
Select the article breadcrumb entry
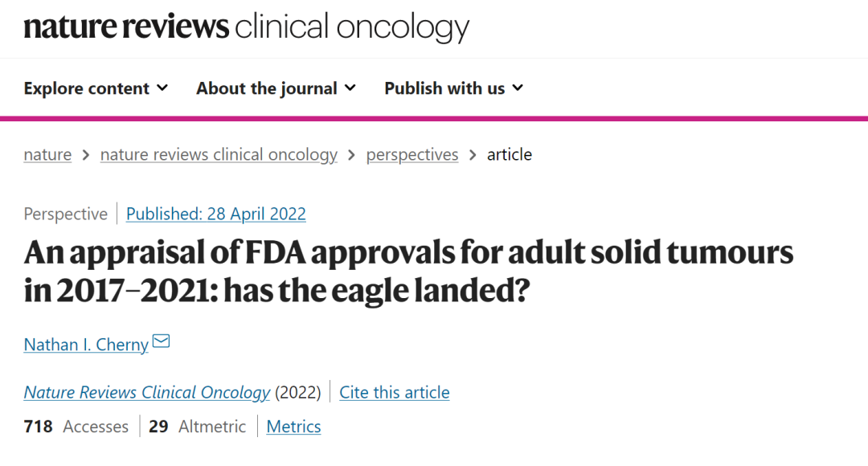tap(510, 154)
